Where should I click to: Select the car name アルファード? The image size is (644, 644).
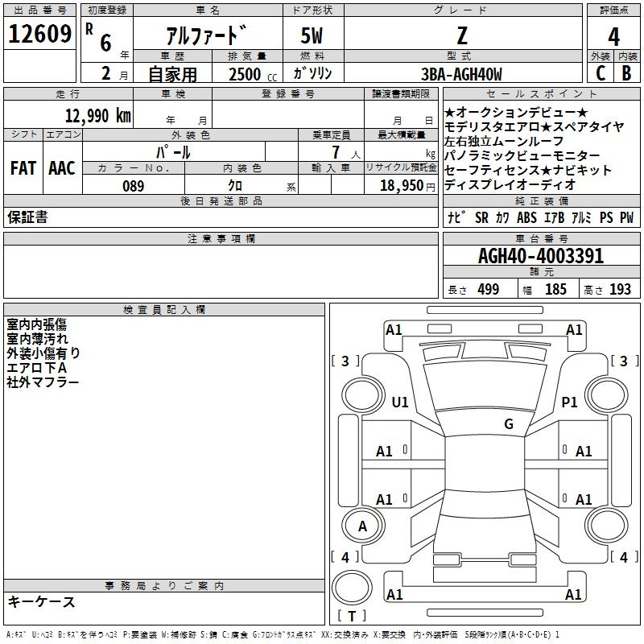207,35
